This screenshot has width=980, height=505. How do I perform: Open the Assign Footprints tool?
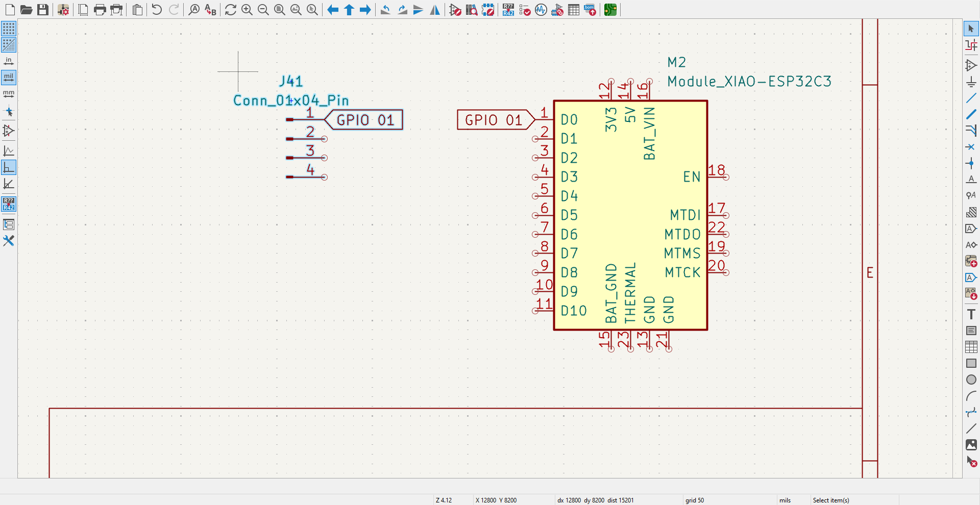pos(557,10)
